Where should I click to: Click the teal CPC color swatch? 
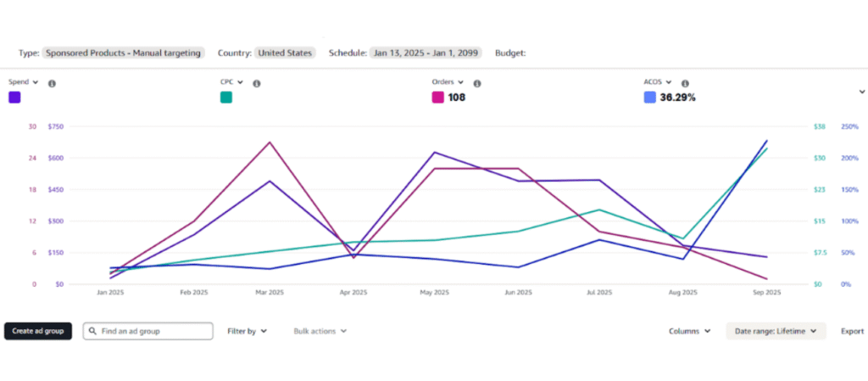226,98
